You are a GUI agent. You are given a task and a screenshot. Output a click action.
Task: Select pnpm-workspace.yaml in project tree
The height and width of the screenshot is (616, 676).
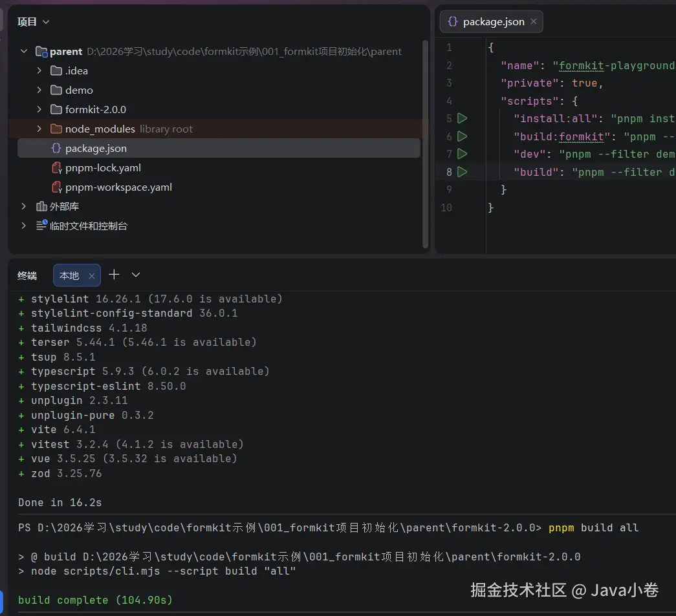(118, 187)
